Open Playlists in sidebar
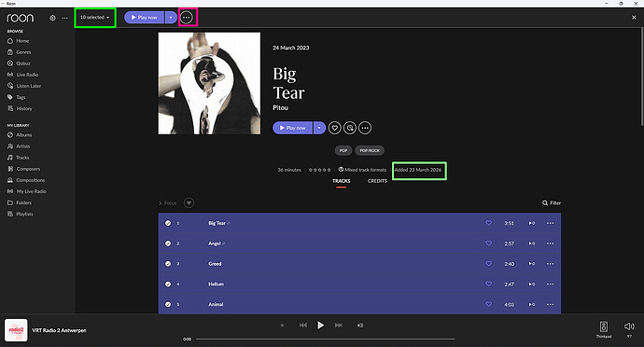The width and height of the screenshot is (644, 347). click(21, 214)
